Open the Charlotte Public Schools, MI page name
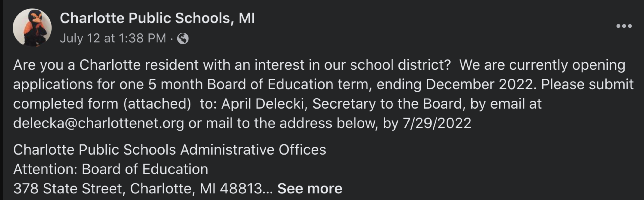This screenshot has width=644, height=200. click(x=157, y=18)
